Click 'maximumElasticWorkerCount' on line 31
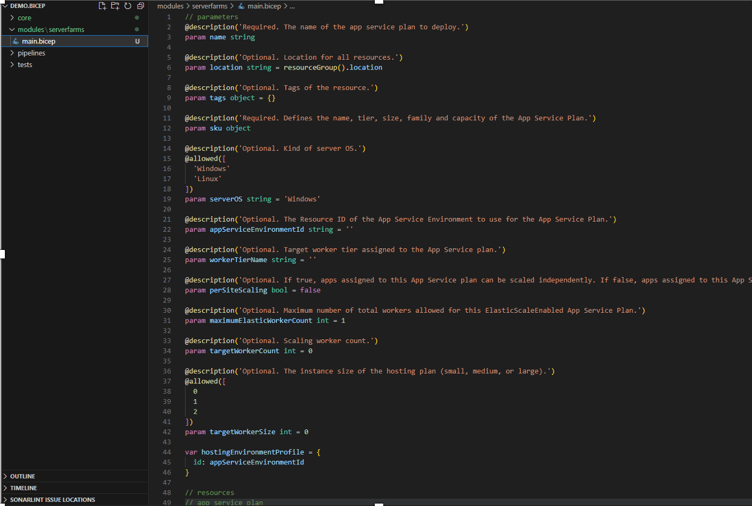The image size is (752, 506). coord(261,320)
